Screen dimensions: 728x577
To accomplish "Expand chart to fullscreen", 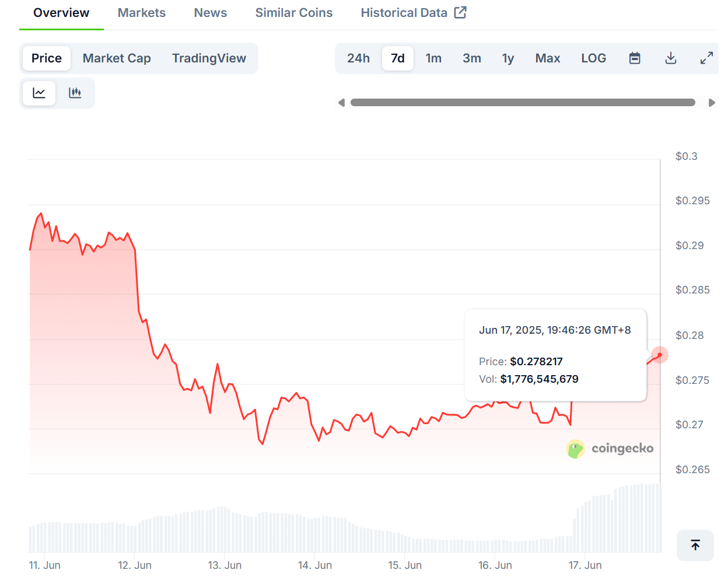I will pos(706,58).
